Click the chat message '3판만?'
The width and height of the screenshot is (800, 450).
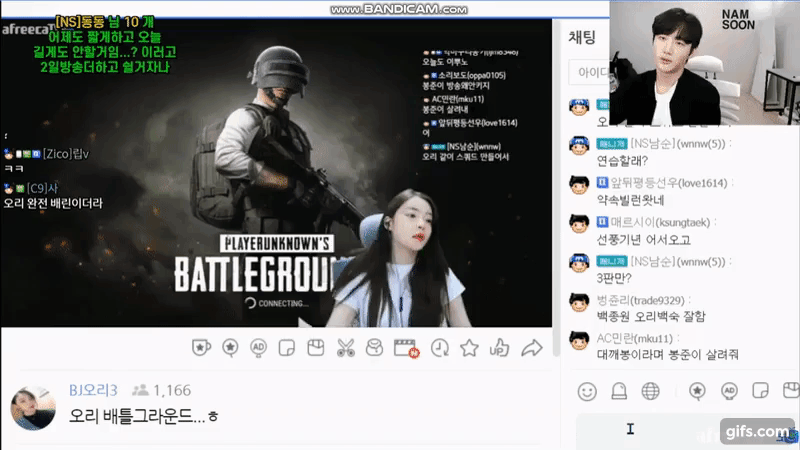pos(614,279)
